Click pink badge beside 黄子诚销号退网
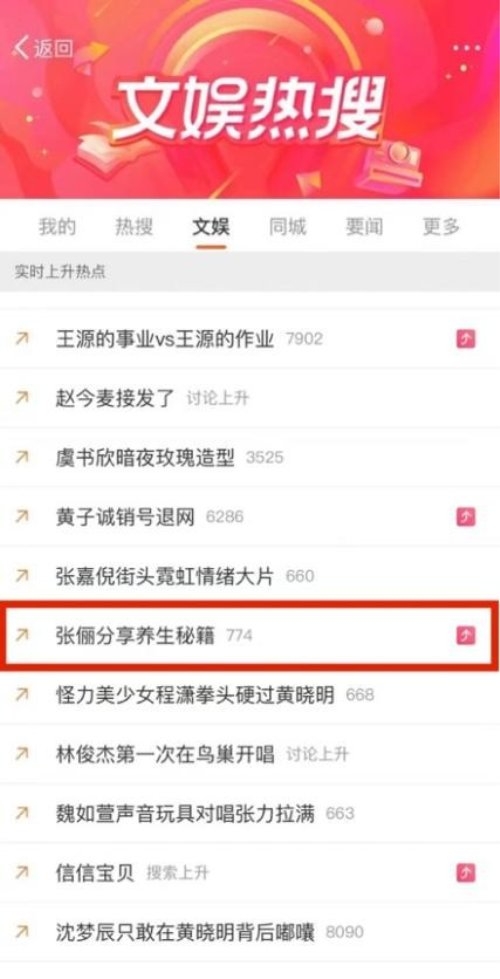 pyautogui.click(x=465, y=517)
